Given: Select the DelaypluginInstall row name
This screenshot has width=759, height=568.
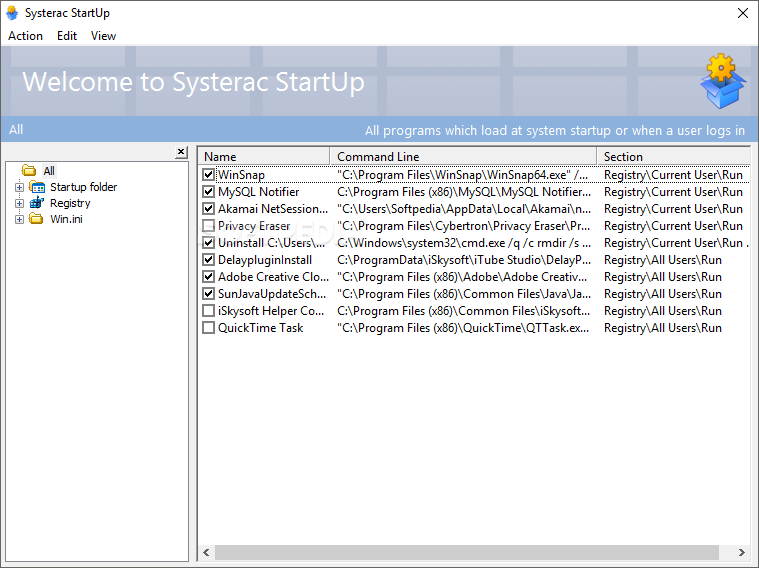Looking at the screenshot, I should pos(265,260).
